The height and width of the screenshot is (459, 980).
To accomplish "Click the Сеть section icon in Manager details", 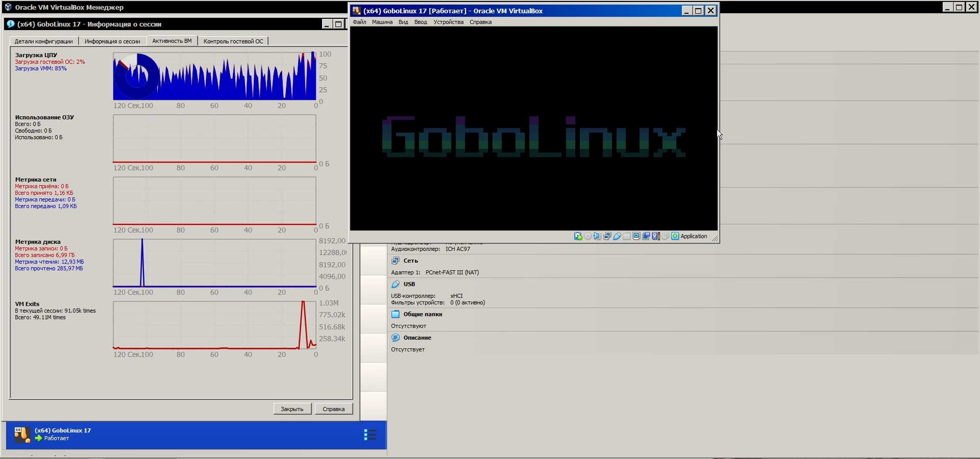I will click(x=395, y=261).
